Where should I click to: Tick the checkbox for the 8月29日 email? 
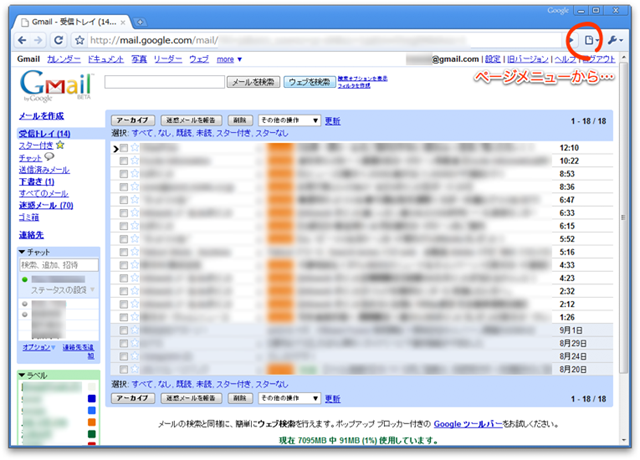pyautogui.click(x=124, y=343)
